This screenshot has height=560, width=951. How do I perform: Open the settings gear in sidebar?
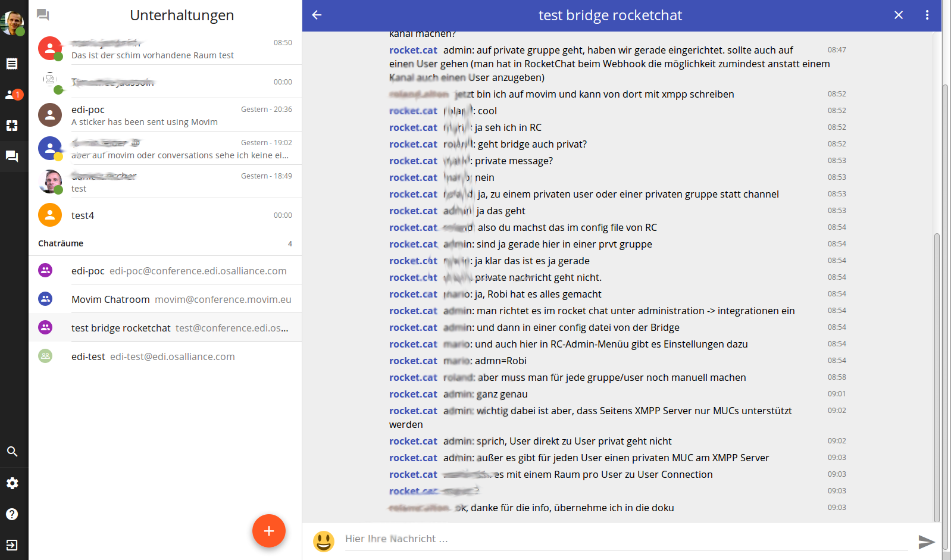[x=12, y=483]
